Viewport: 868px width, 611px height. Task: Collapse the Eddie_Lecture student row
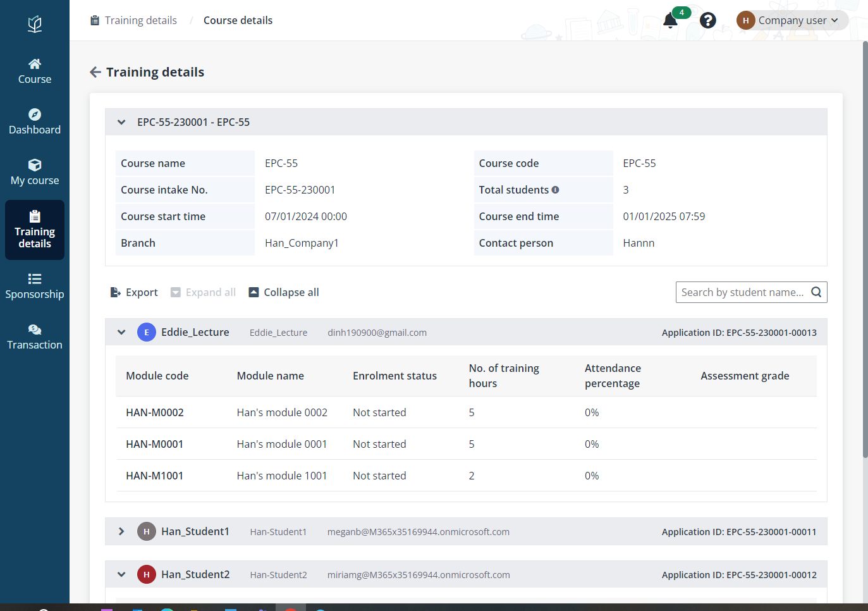[121, 332]
